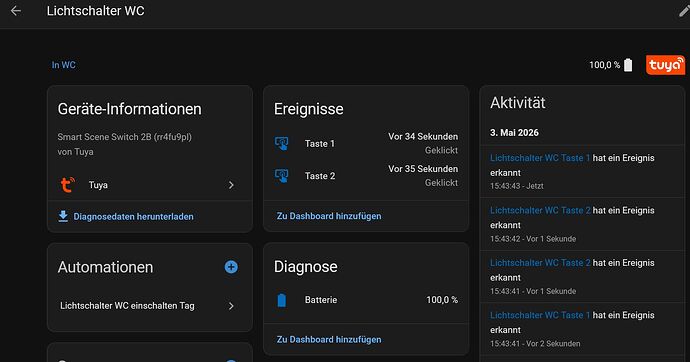Open Lichtschalter WC Taste 1 link at 15:43:43
The height and width of the screenshot is (362, 690).
[540, 158]
